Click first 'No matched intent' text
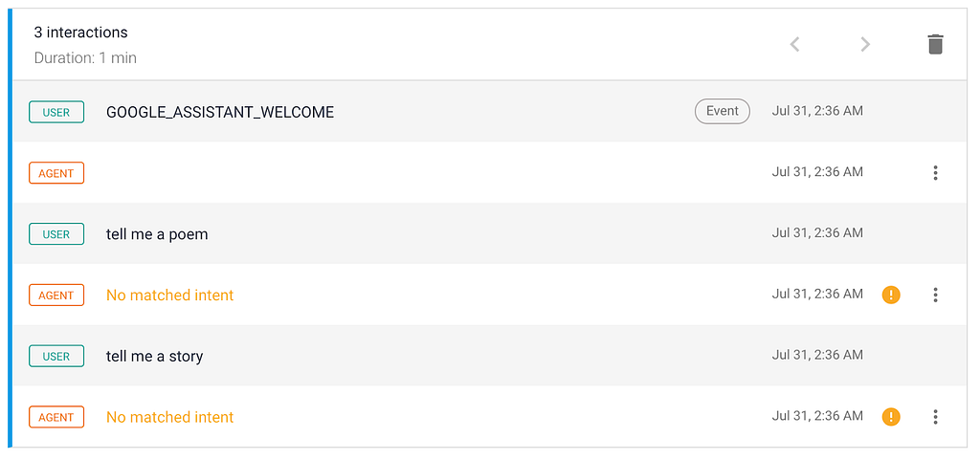The height and width of the screenshot is (460, 980). coord(170,296)
